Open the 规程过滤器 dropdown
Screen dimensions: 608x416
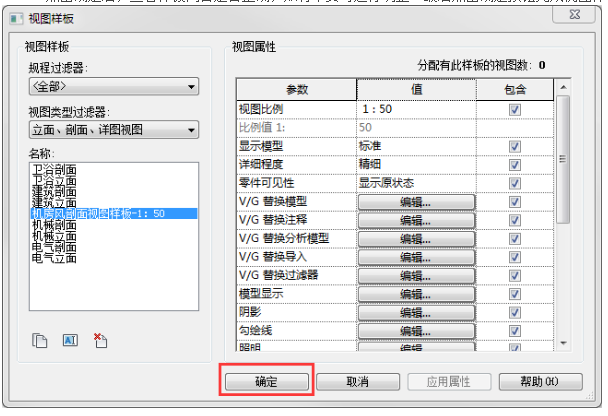point(113,87)
